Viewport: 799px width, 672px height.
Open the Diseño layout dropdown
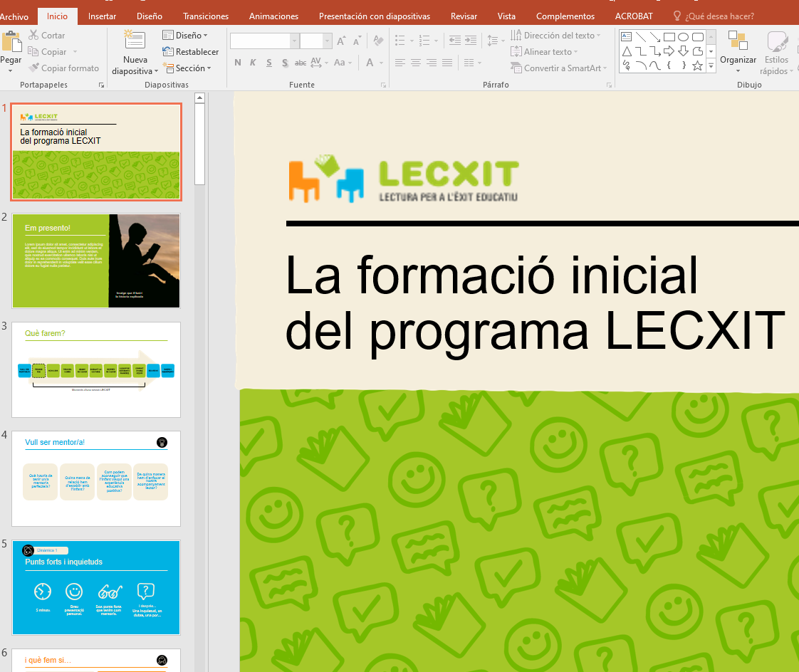(x=185, y=35)
